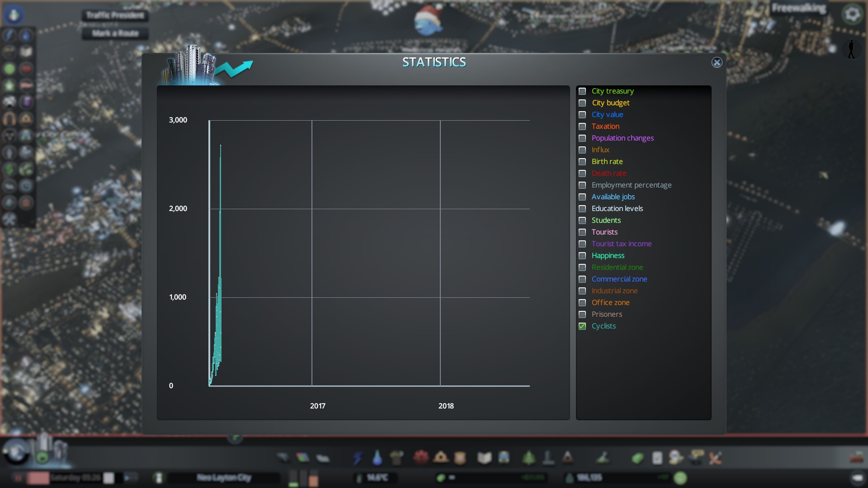
Task: Open the Water and Sewage menu
Action: pos(377,458)
